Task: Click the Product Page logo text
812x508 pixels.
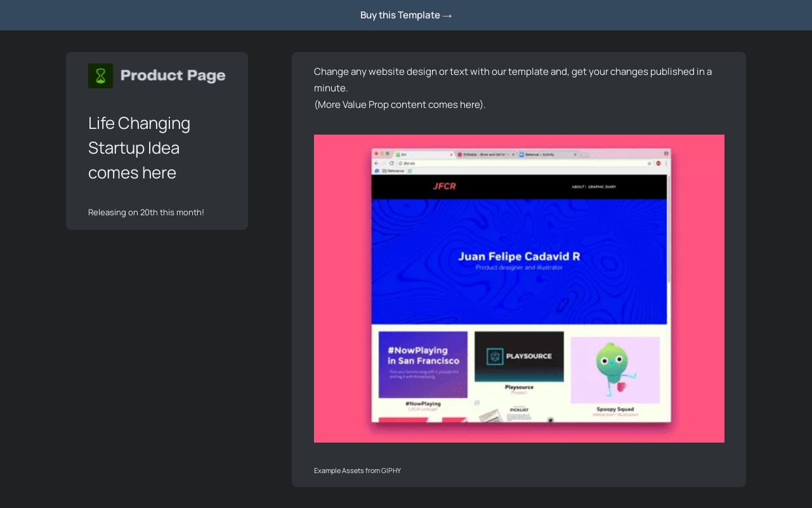Action: pyautogui.click(x=173, y=76)
